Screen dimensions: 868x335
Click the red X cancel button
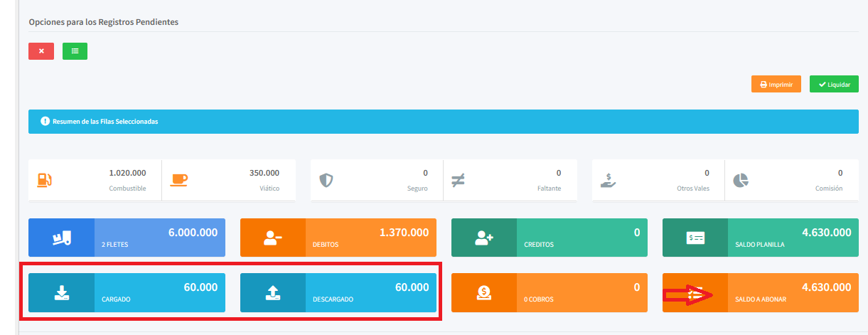click(x=41, y=51)
